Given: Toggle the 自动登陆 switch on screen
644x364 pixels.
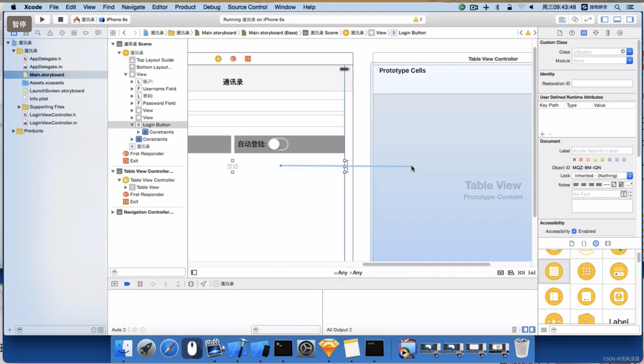Looking at the screenshot, I should coord(278,144).
